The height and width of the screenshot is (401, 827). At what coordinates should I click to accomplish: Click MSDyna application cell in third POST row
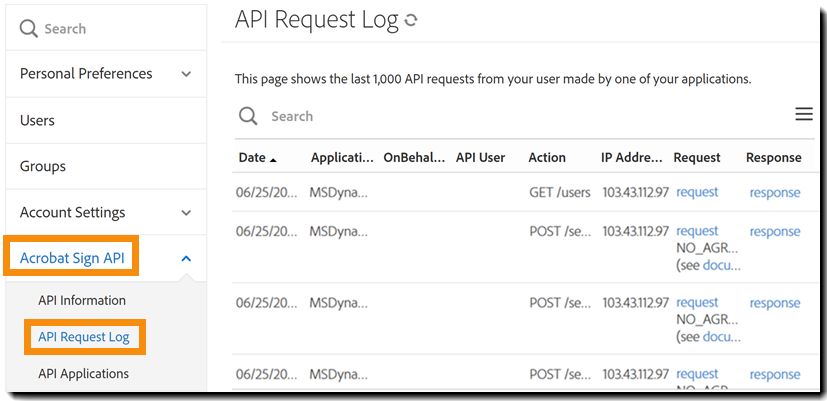pyautogui.click(x=339, y=374)
